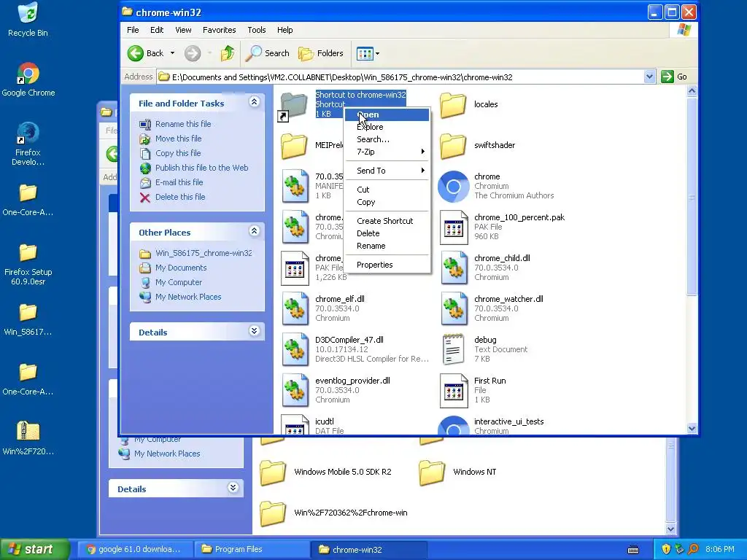The width and height of the screenshot is (747, 560).
Task: Select the Firefox Setup 60.9.0esr folder
Action: [x=28, y=264]
